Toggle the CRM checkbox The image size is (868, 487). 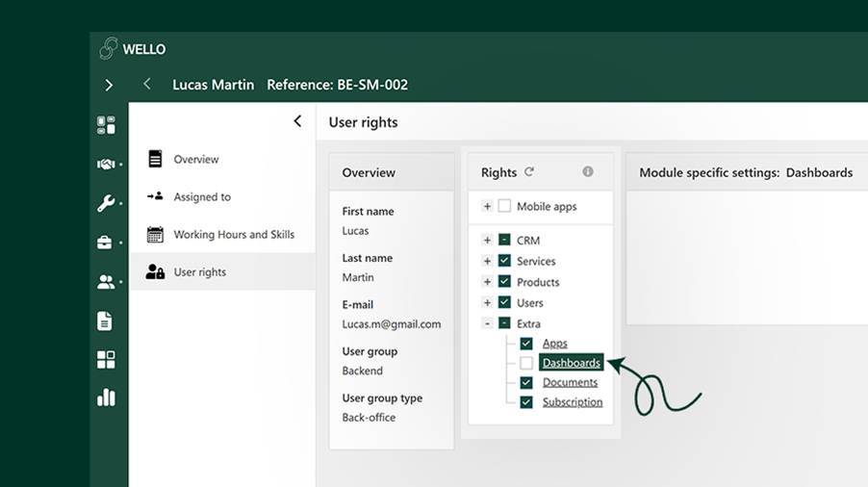pyautogui.click(x=504, y=240)
